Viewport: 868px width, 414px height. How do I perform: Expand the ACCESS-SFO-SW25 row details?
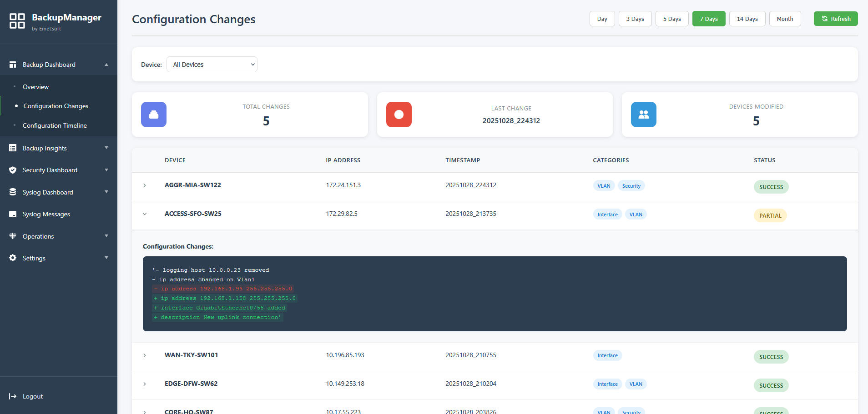tap(144, 214)
